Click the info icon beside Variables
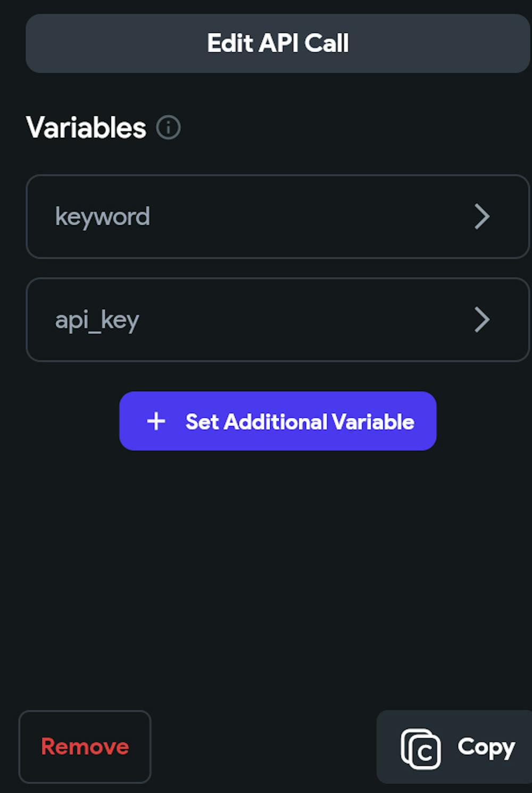Viewport: 532px width, 793px height. [x=169, y=128]
